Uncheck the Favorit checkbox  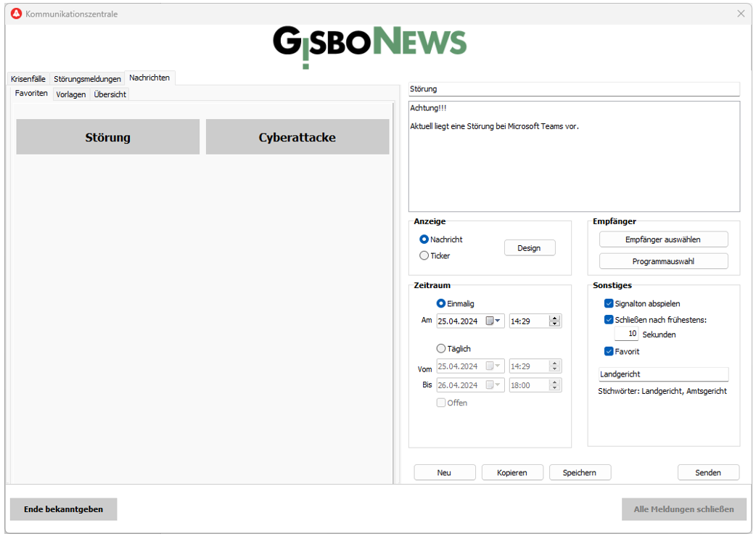(609, 351)
